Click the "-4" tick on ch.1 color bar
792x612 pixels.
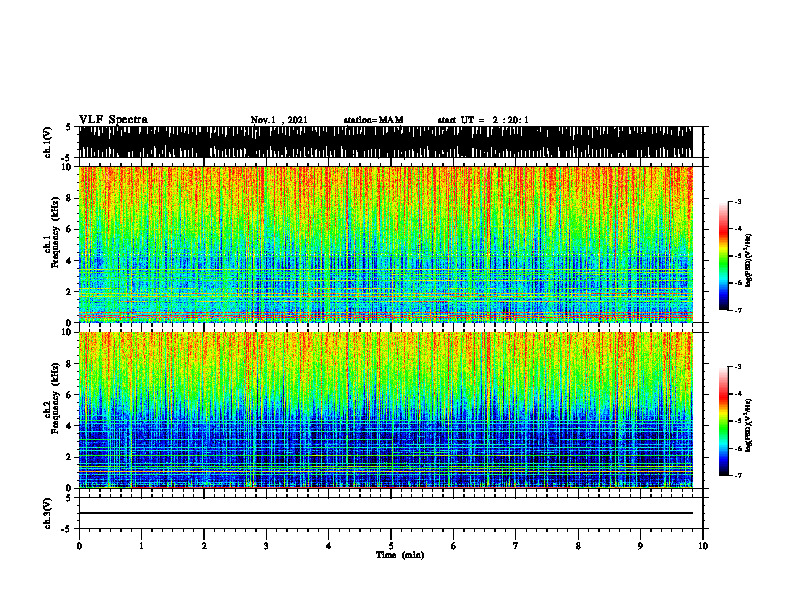point(737,229)
